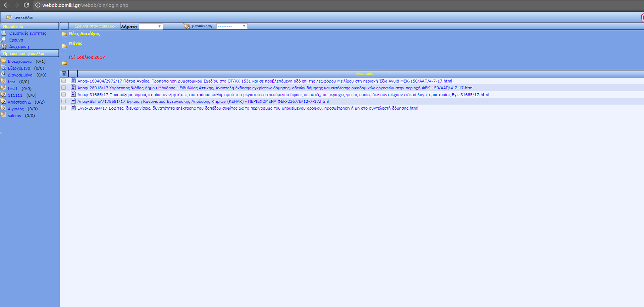Click the Ερευνα magnifier icon
Screen dimensions: 644x307
[x=4, y=40]
